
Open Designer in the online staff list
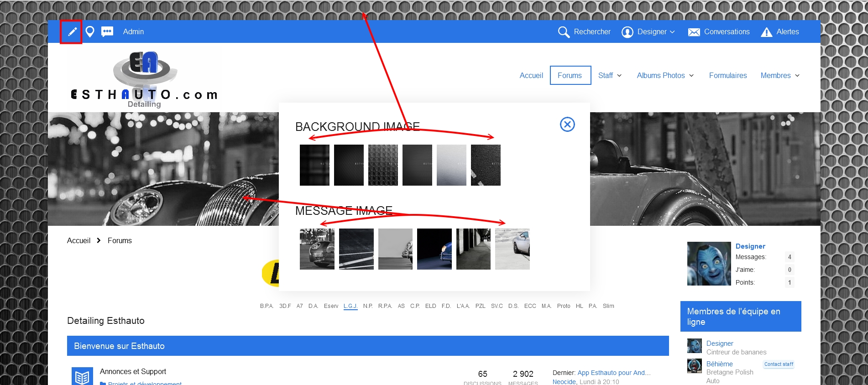[720, 343]
